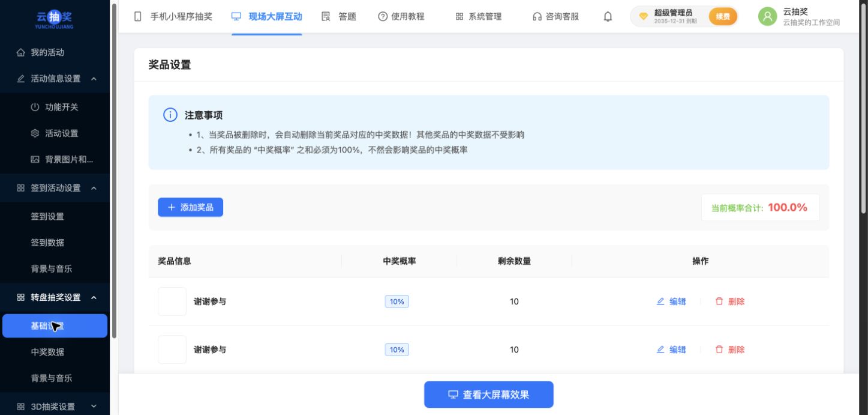
Task: Expand the 3D抽奖设置 chevron
Action: click(94, 407)
